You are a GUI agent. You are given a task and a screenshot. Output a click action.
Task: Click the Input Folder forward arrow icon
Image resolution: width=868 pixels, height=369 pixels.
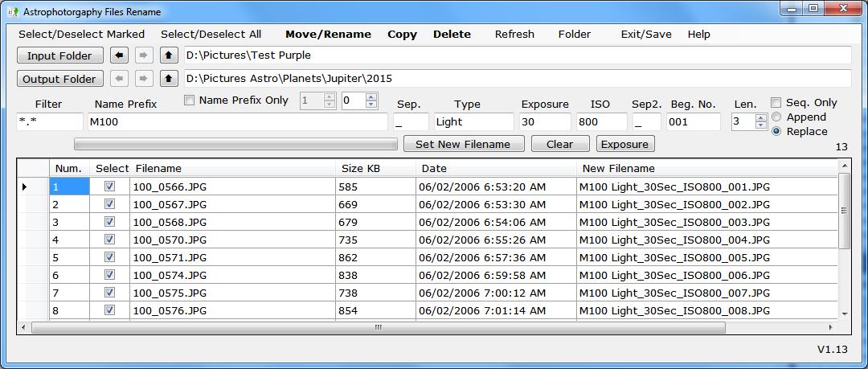(144, 55)
